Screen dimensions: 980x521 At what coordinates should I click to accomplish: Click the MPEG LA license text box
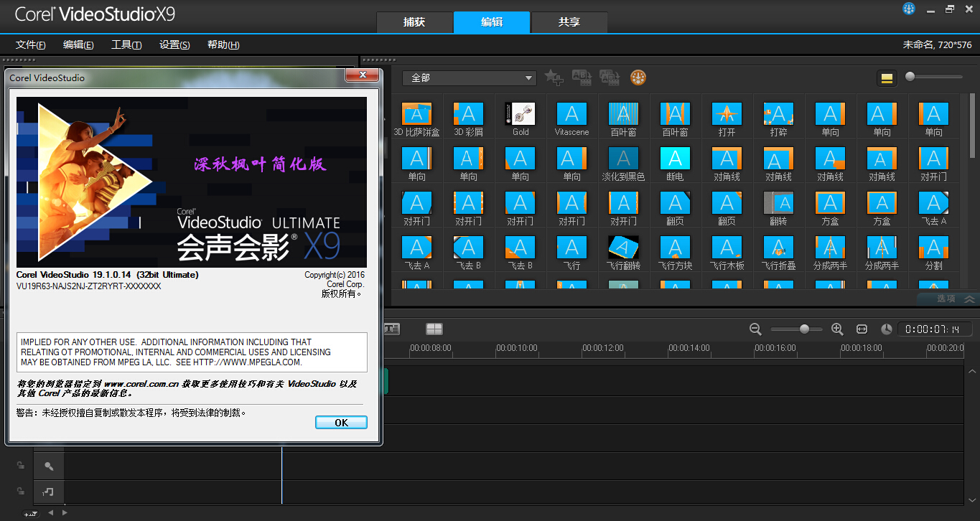[x=192, y=352]
